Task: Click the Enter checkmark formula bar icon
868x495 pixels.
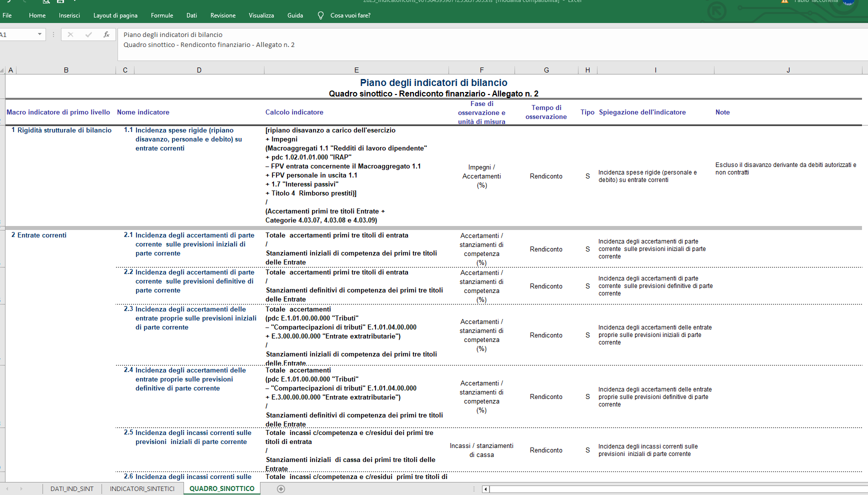Action: click(88, 34)
